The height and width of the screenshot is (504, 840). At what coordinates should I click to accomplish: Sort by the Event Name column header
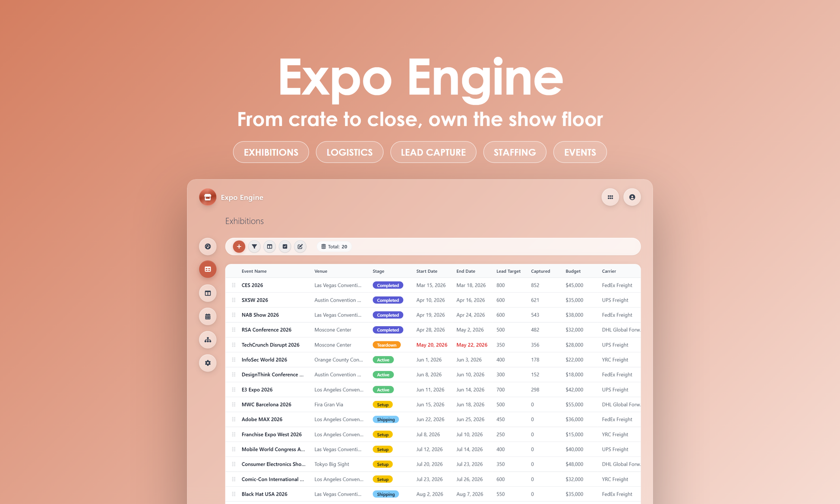[x=254, y=271]
